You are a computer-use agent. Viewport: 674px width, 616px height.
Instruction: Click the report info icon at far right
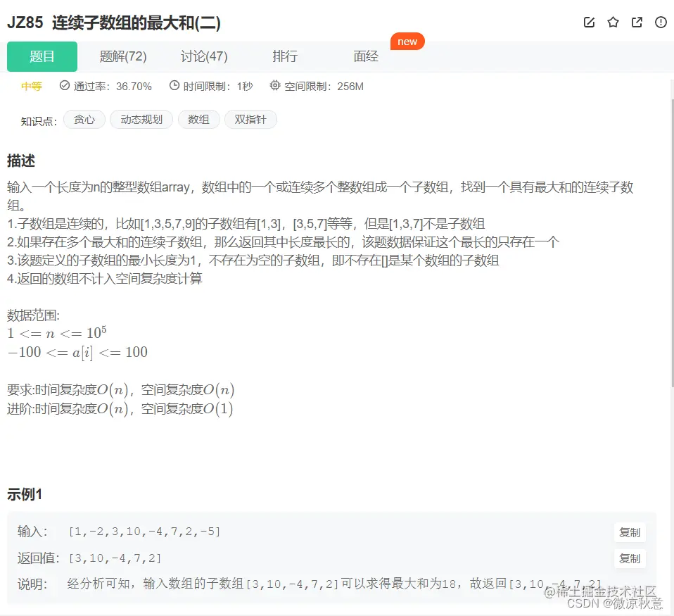coord(660,23)
